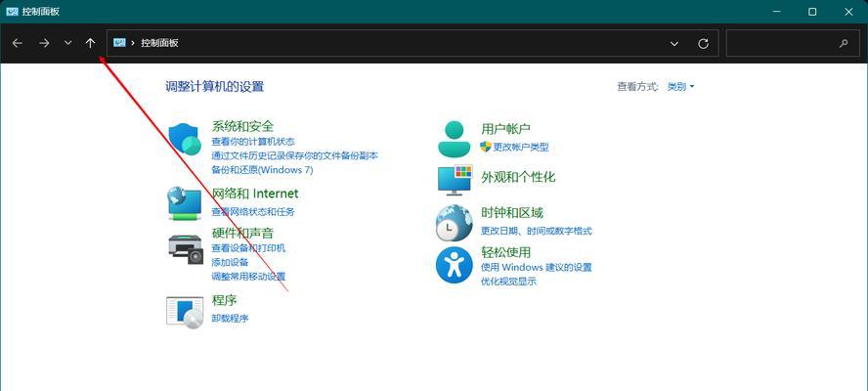
Task: Open 网络和 Internet category heading
Action: click(255, 194)
